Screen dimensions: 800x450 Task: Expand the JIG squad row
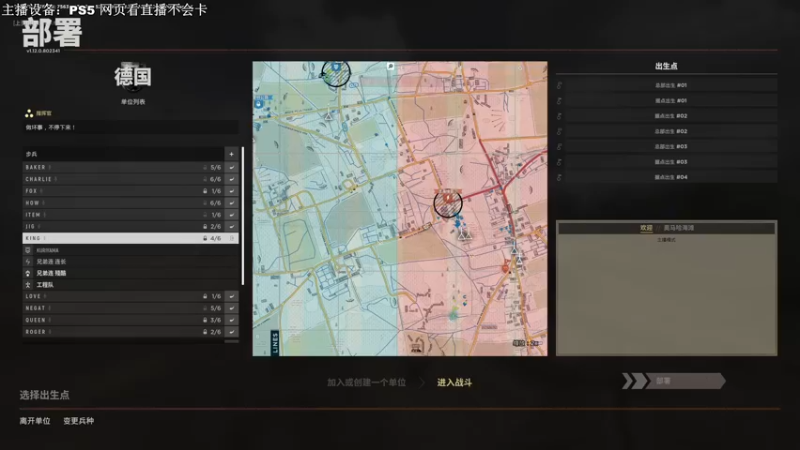click(x=123, y=227)
